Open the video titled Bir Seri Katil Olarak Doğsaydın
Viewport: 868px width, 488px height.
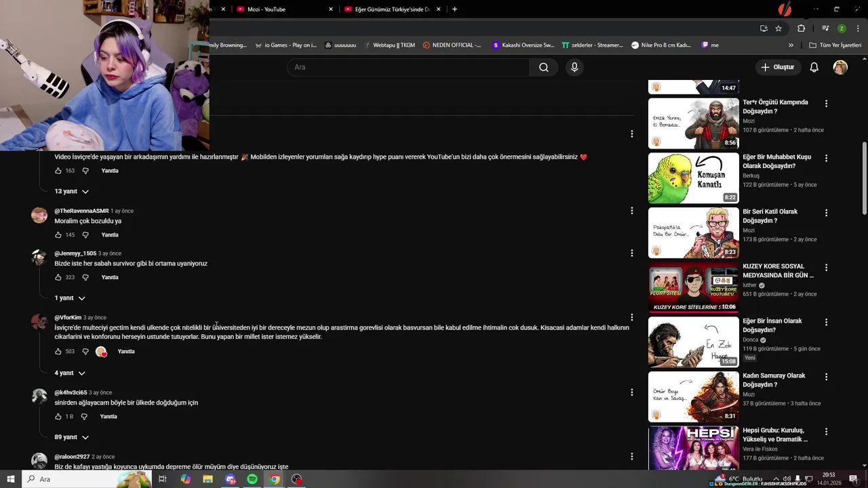tap(770, 216)
